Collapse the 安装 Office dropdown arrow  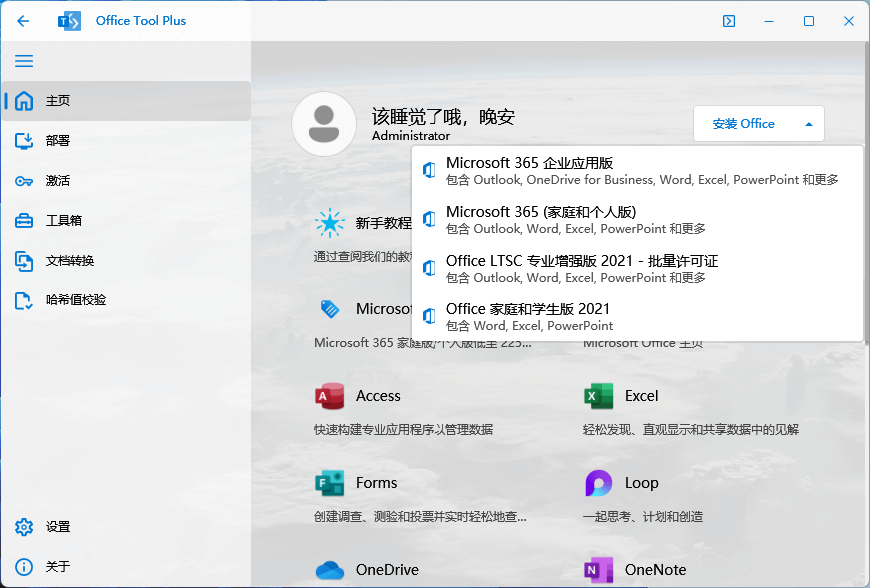click(x=808, y=124)
